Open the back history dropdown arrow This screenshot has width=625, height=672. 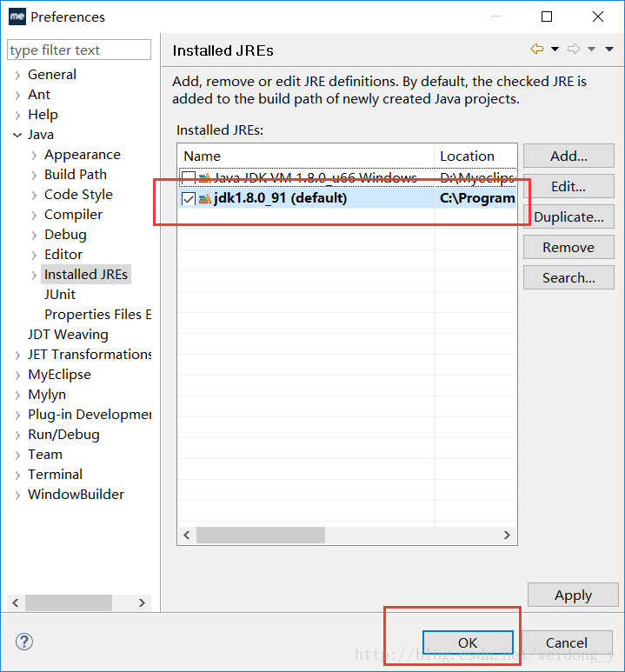pyautogui.click(x=555, y=50)
